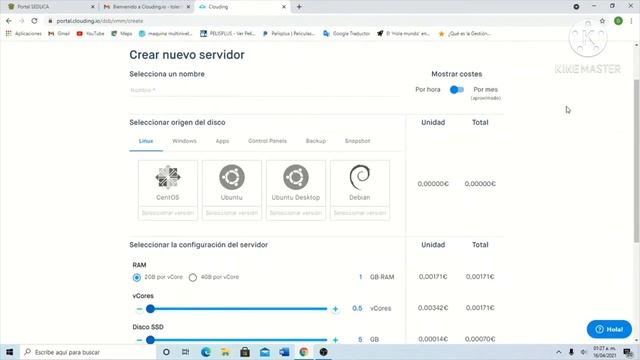Viewport: 640px width, 360px height.
Task: Open CentOS Seleccionar versión dropdown
Action: tap(168, 213)
